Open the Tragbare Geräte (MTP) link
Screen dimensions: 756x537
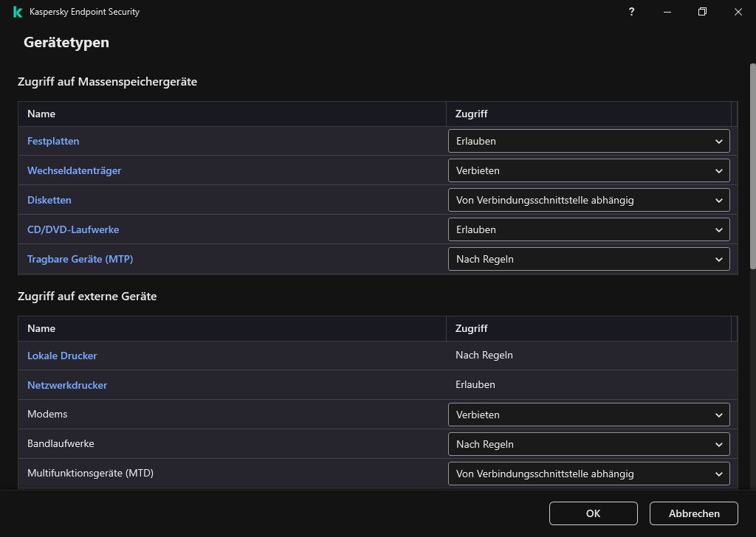(80, 259)
